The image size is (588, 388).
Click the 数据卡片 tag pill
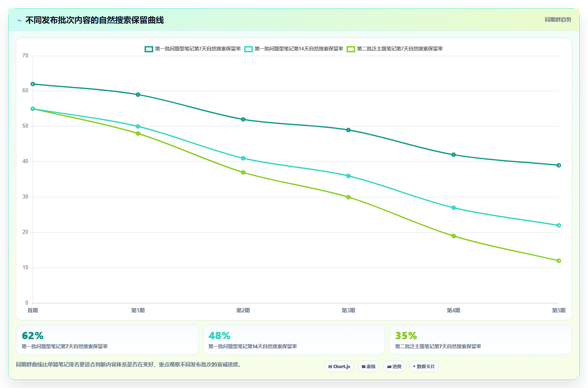coord(424,366)
